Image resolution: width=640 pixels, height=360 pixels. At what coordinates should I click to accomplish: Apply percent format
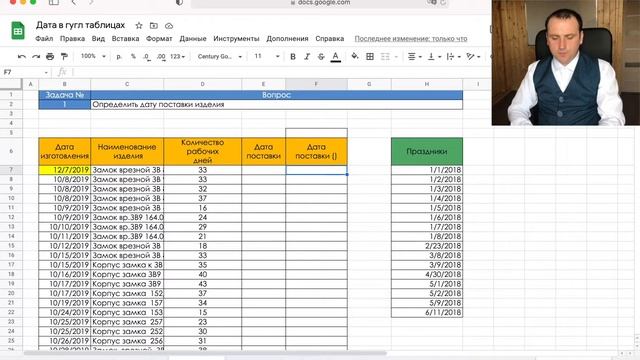coord(133,57)
